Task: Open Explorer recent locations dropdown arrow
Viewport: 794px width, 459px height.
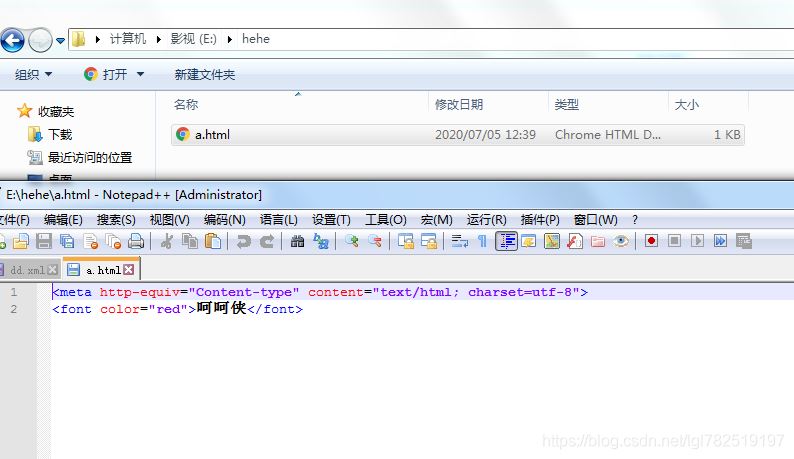Action: 60,41
